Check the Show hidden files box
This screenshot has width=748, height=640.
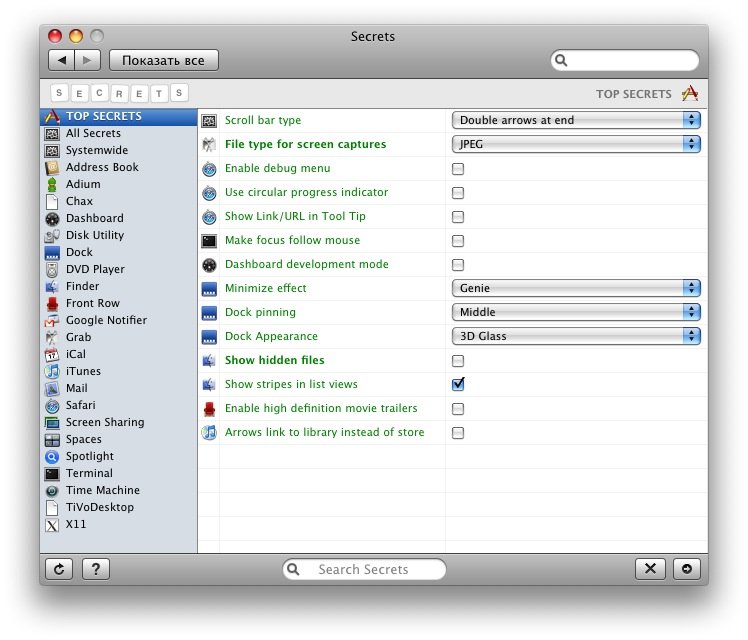point(458,361)
